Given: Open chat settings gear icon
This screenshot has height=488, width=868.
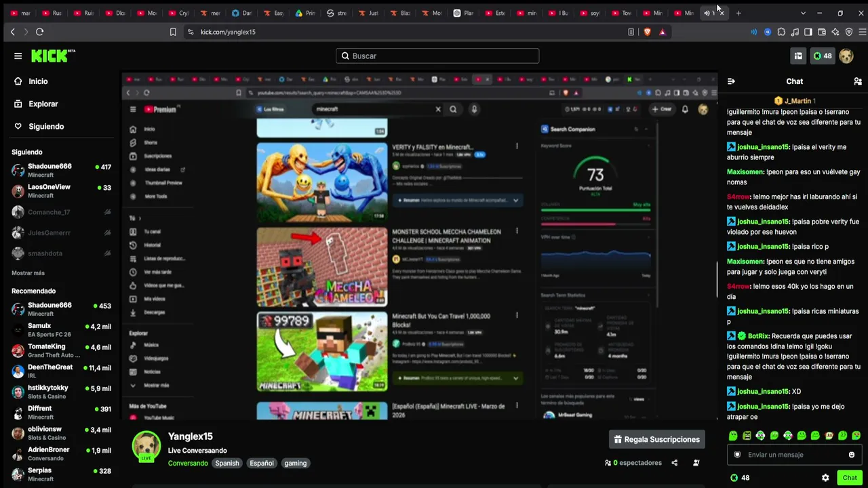Looking at the screenshot, I should pos(825,478).
